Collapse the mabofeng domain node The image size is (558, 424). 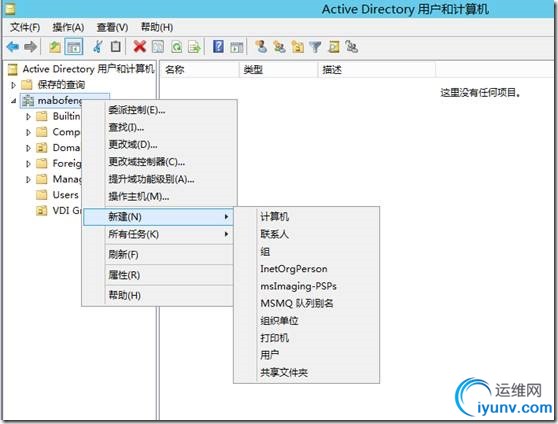(x=13, y=101)
